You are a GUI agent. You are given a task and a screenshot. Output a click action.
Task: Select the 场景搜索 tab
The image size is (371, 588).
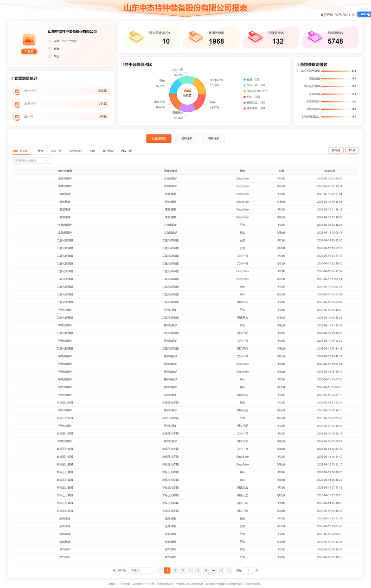[x=213, y=139]
